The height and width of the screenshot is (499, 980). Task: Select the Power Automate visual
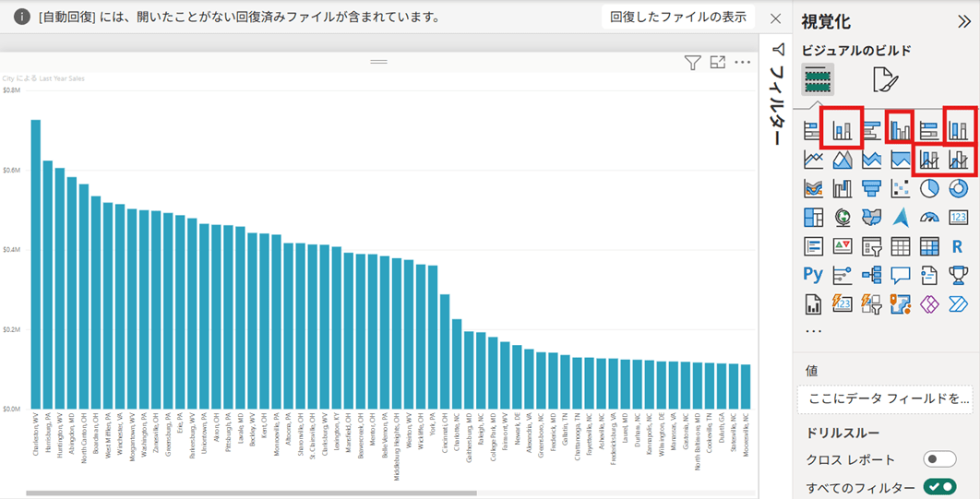point(959,303)
